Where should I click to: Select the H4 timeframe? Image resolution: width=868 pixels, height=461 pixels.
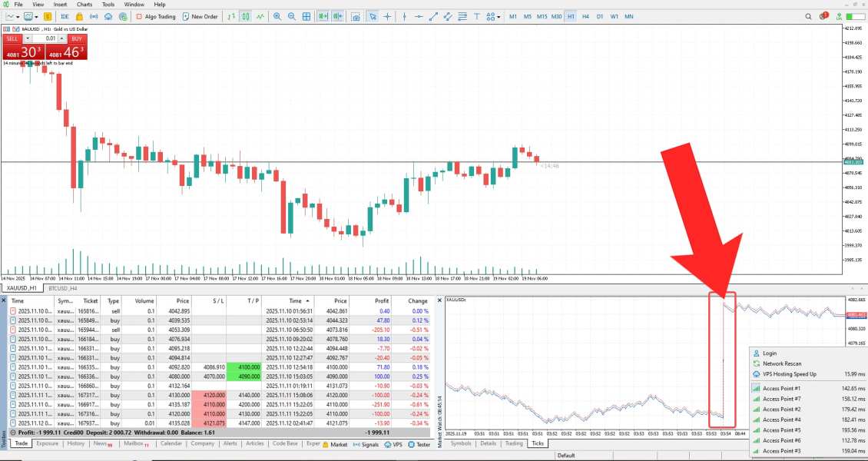coord(585,17)
